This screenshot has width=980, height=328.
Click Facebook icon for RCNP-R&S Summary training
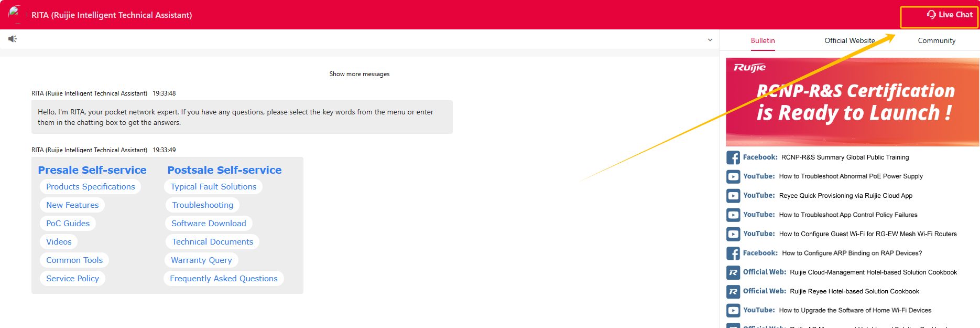733,157
